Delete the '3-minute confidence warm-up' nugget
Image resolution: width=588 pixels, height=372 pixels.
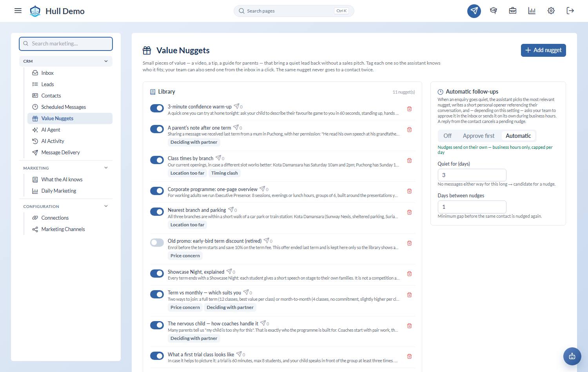pos(409,109)
